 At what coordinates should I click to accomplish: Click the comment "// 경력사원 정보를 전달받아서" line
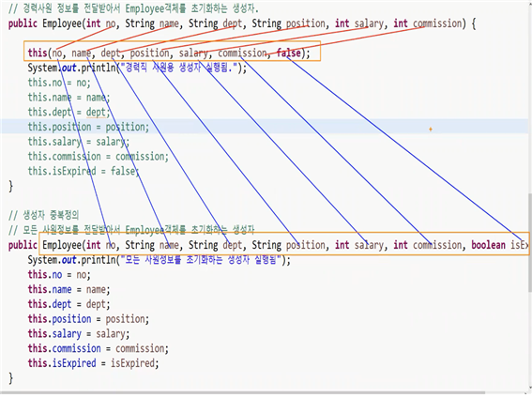pos(133,8)
